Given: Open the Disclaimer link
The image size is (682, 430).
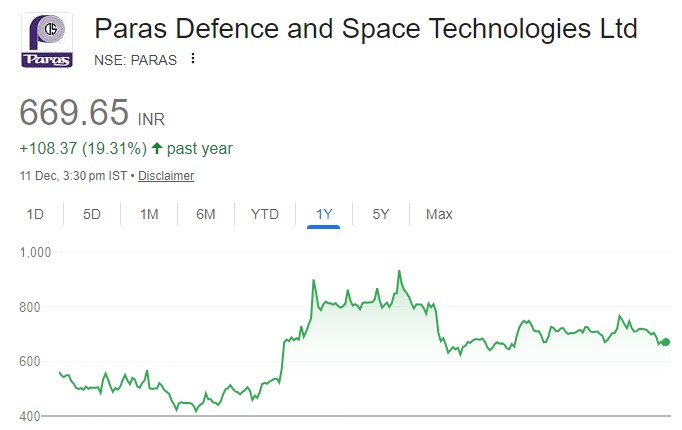Looking at the screenshot, I should point(166,176).
